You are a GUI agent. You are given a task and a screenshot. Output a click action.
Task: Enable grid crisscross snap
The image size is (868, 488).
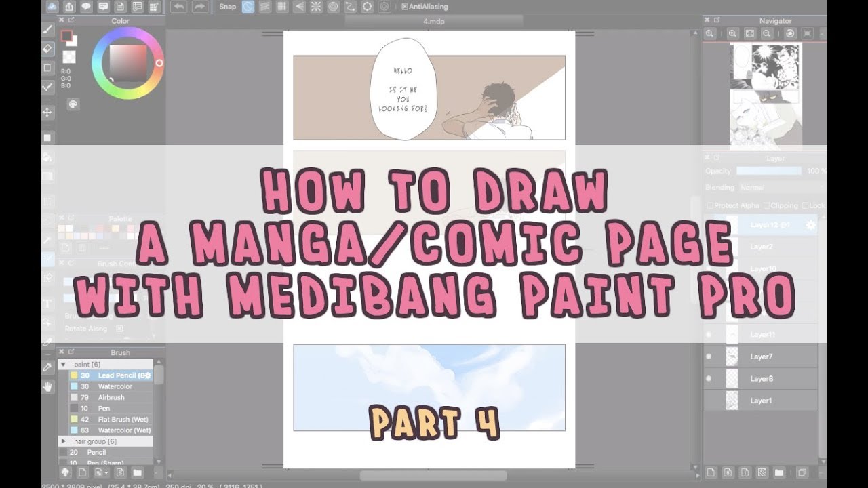(282, 7)
